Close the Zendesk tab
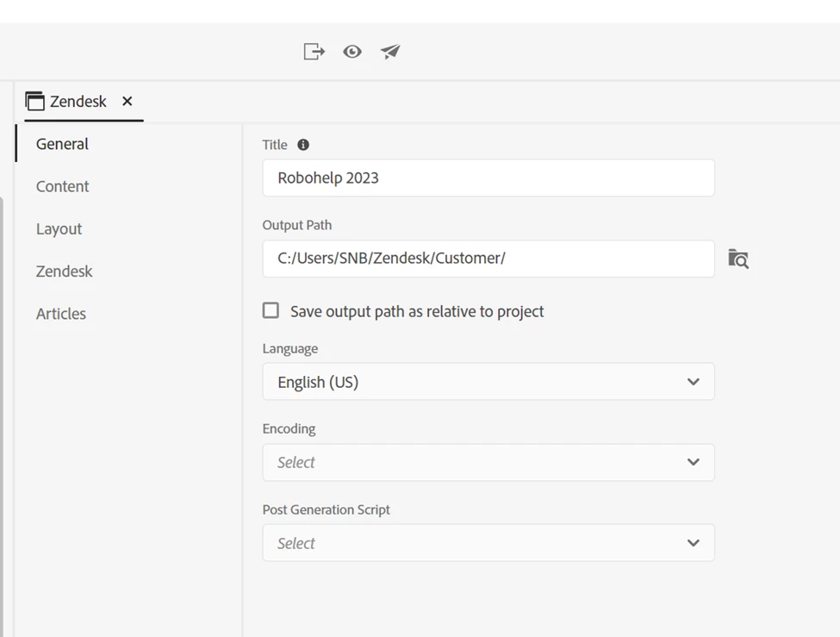Viewport: 840px width, 637px height. [x=128, y=102]
